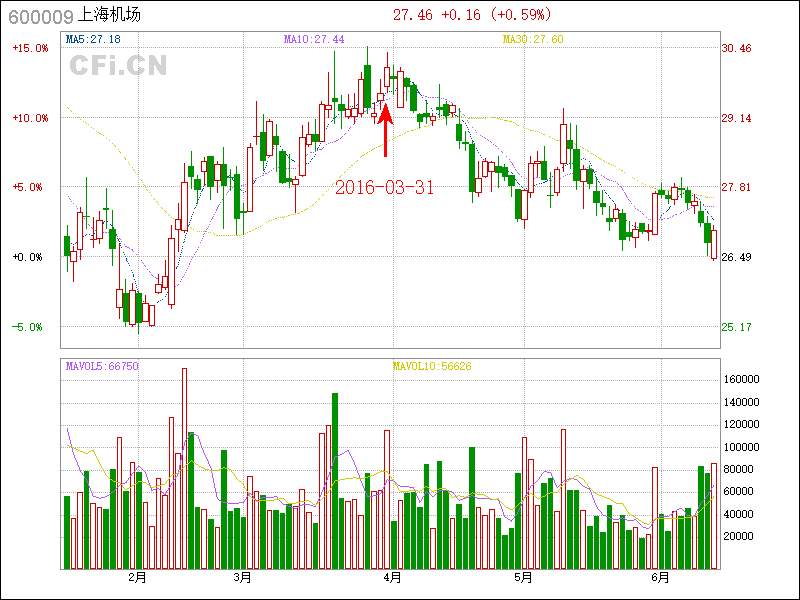
Task: Click the 25.17 price axis label
Action: click(x=736, y=327)
